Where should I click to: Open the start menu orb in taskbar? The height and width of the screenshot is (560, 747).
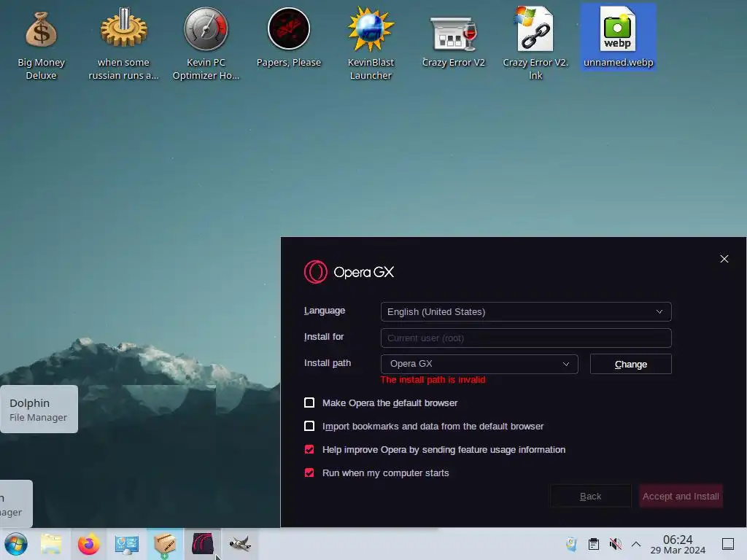point(16,544)
